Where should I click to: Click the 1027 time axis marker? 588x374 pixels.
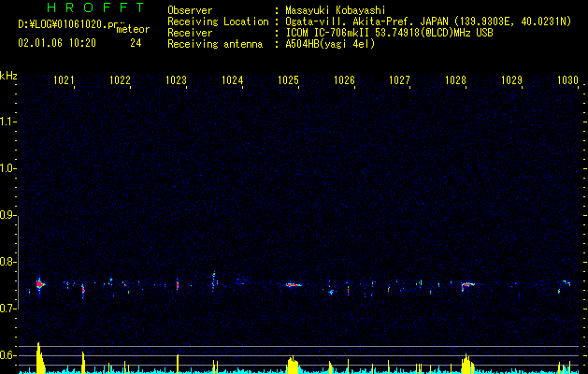tap(399, 79)
